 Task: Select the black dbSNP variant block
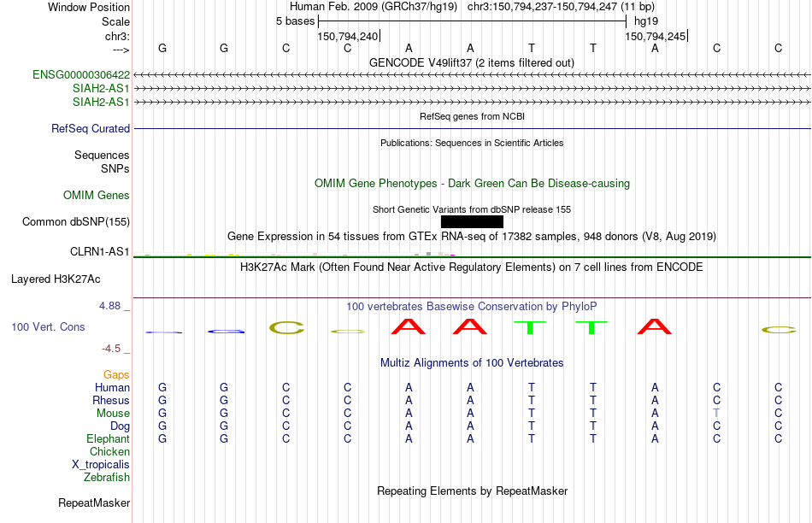coord(472,221)
